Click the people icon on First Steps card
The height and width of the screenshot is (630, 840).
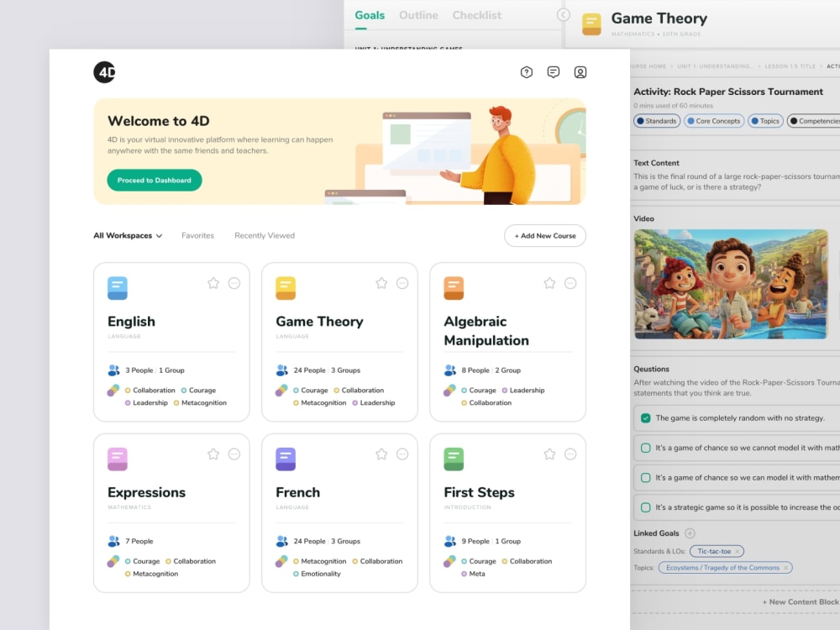point(450,541)
